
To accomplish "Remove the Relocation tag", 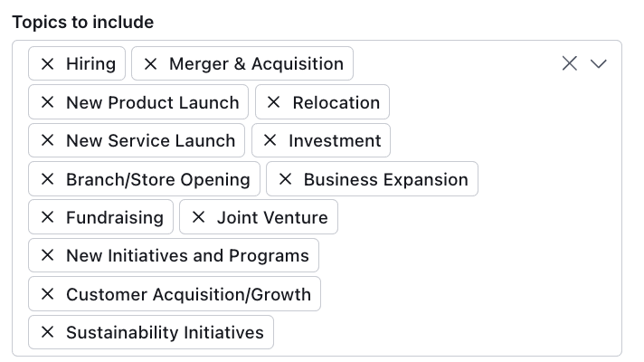I will tap(274, 102).
